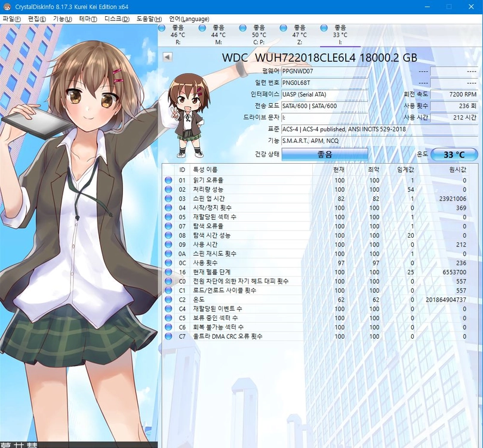This screenshot has width=483, height=448.
Task: Click the rotation speed field 7200 RPM
Action: point(454,94)
